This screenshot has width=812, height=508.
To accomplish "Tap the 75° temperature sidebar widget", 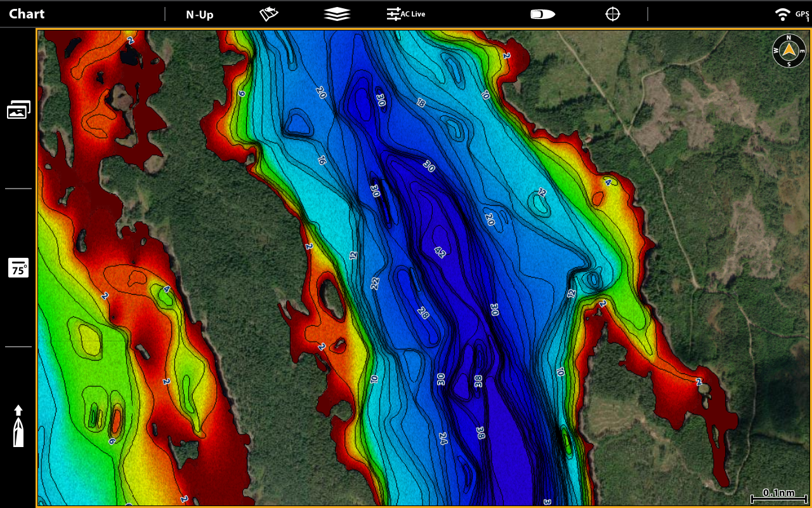I will click(18, 268).
